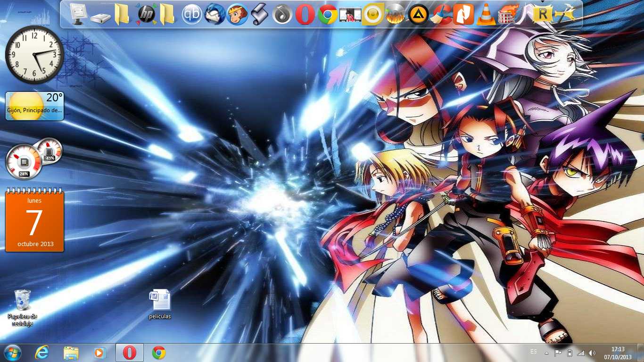Open Chrome from the taskbar

(x=159, y=353)
